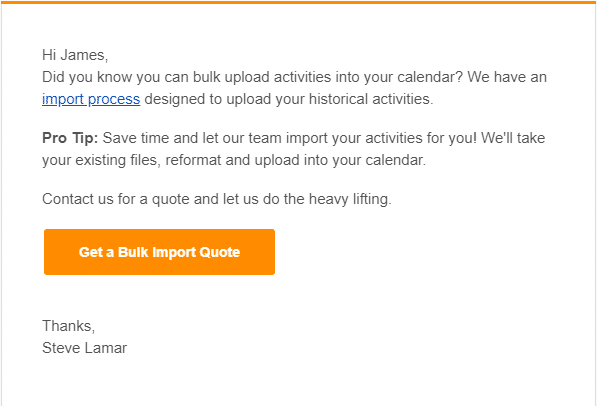Click the word 'calendar?' in the first paragraph
Screen dimensions: 597x406
pos(430,77)
